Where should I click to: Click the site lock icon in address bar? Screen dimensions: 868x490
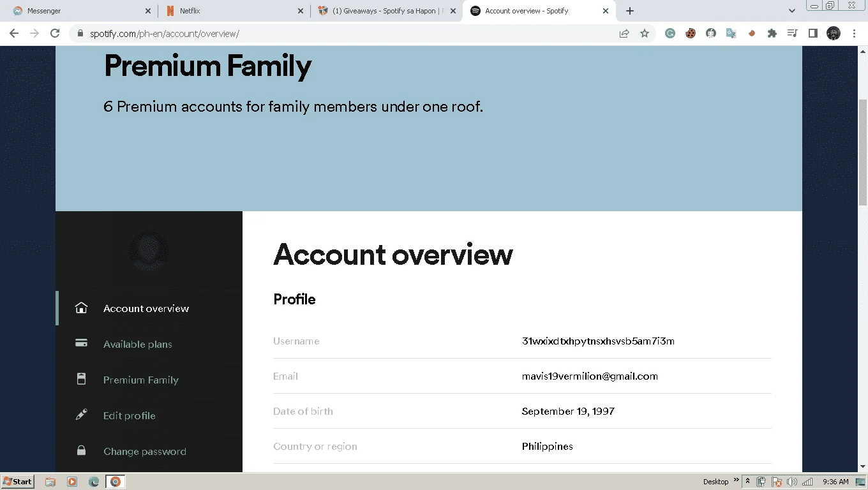pos(80,34)
